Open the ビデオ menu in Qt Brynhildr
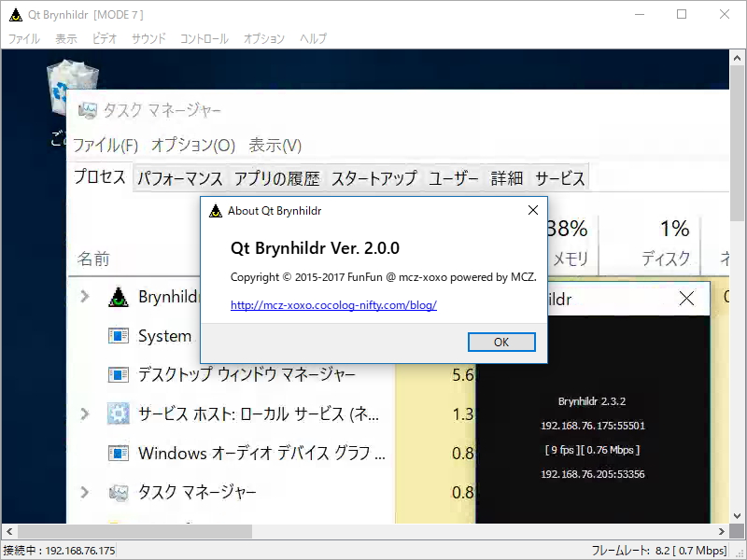 point(103,39)
